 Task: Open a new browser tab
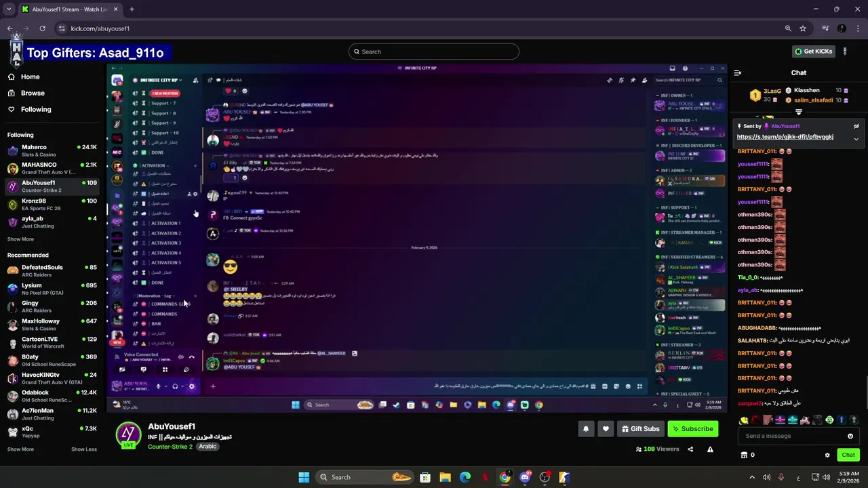tap(132, 9)
